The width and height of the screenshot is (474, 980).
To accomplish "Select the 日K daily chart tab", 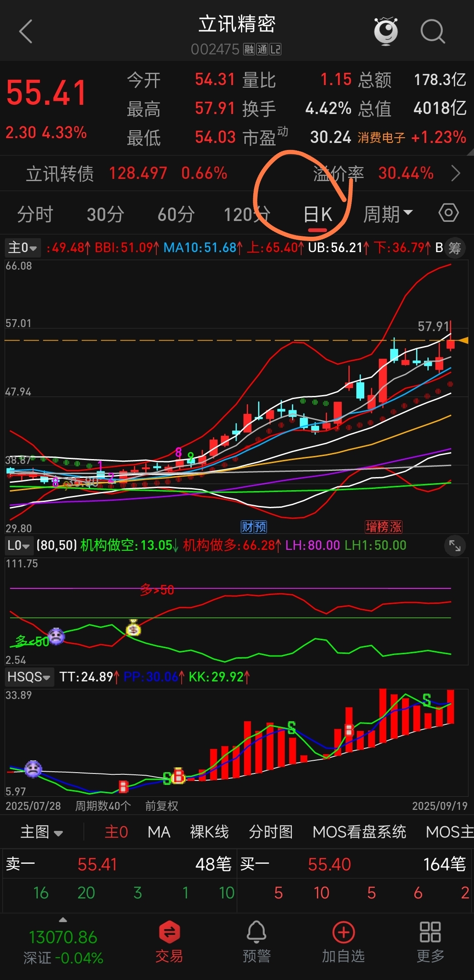I will [x=318, y=215].
